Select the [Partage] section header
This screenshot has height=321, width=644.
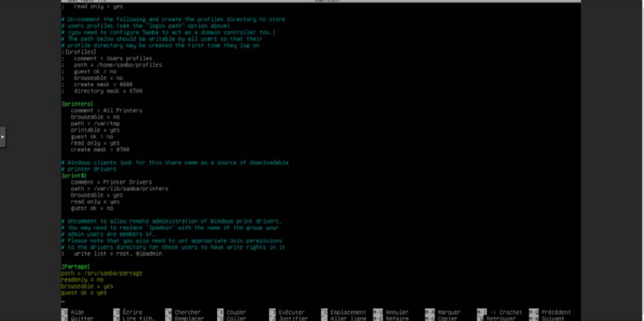(75, 267)
